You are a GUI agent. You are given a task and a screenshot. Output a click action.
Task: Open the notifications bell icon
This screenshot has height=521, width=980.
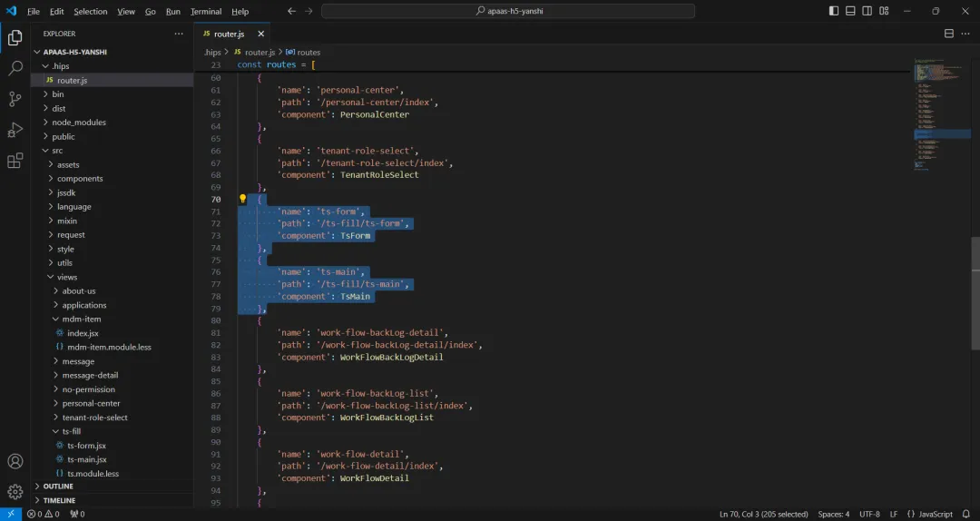tap(966, 514)
